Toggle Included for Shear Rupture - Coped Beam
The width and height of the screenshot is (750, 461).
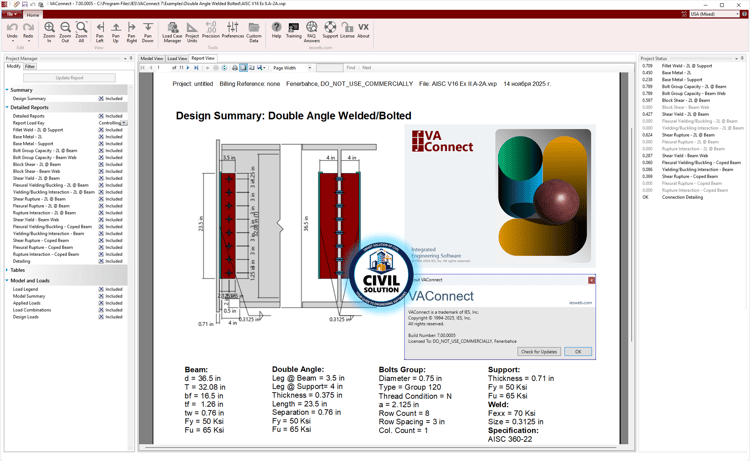[x=101, y=241]
